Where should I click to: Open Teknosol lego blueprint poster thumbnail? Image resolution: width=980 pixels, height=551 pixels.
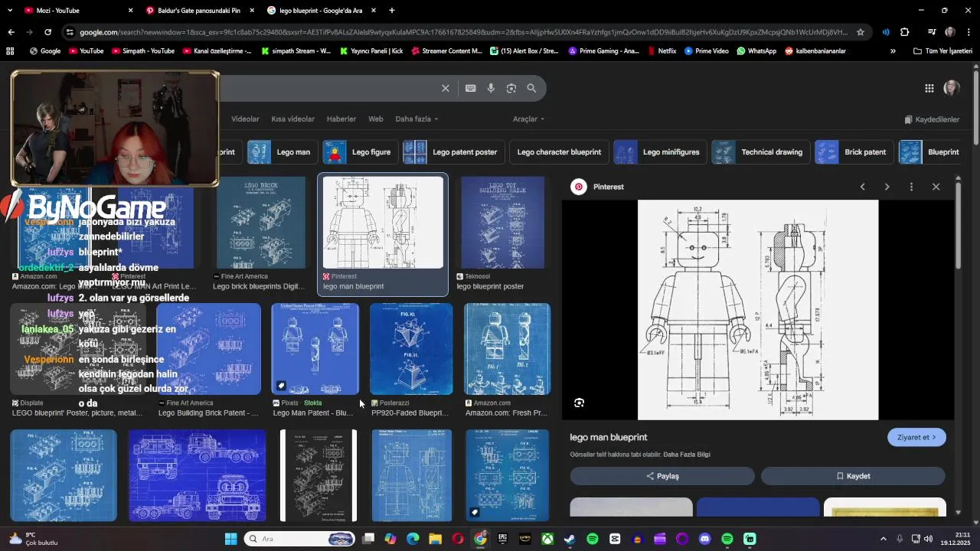click(x=502, y=223)
